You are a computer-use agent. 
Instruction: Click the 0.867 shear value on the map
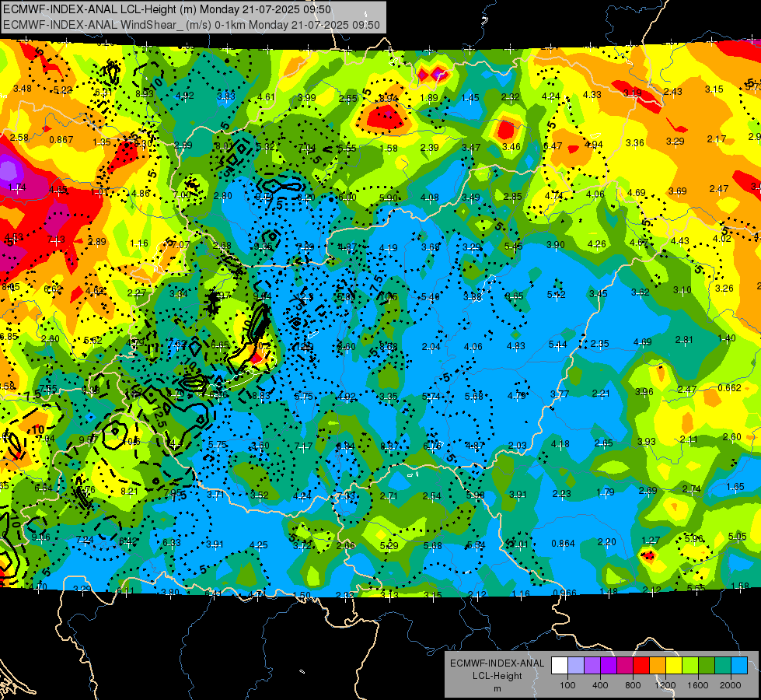[x=61, y=140]
